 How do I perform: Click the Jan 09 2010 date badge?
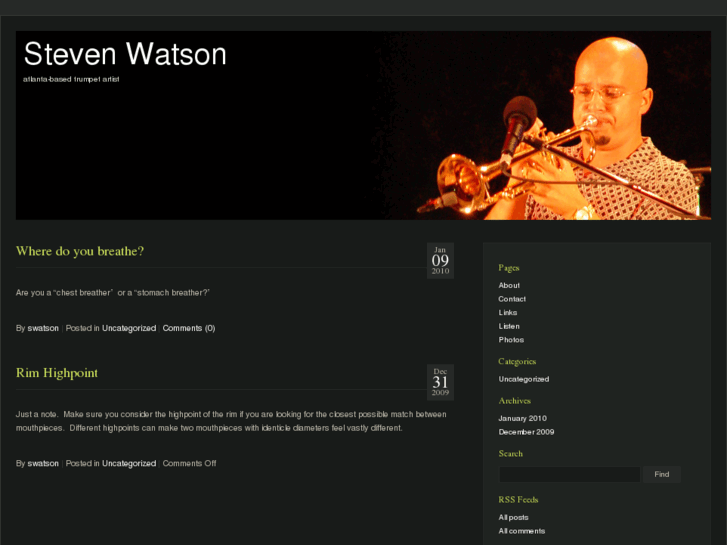click(440, 260)
